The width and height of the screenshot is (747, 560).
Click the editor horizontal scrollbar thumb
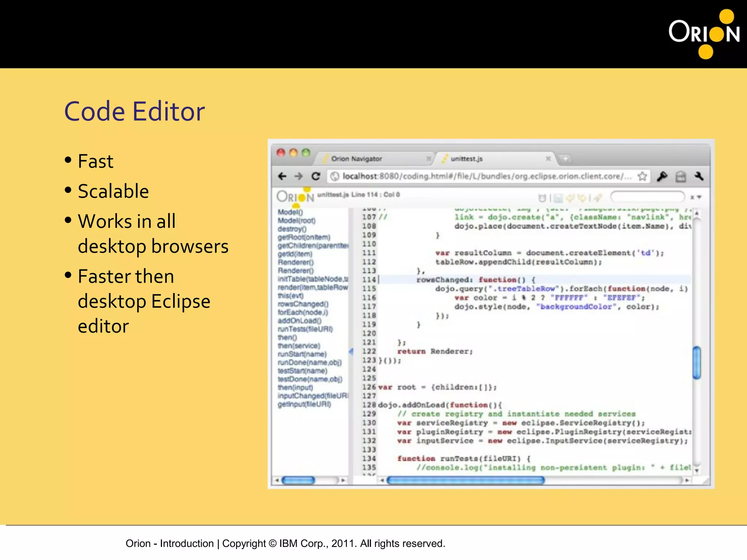[466, 481]
